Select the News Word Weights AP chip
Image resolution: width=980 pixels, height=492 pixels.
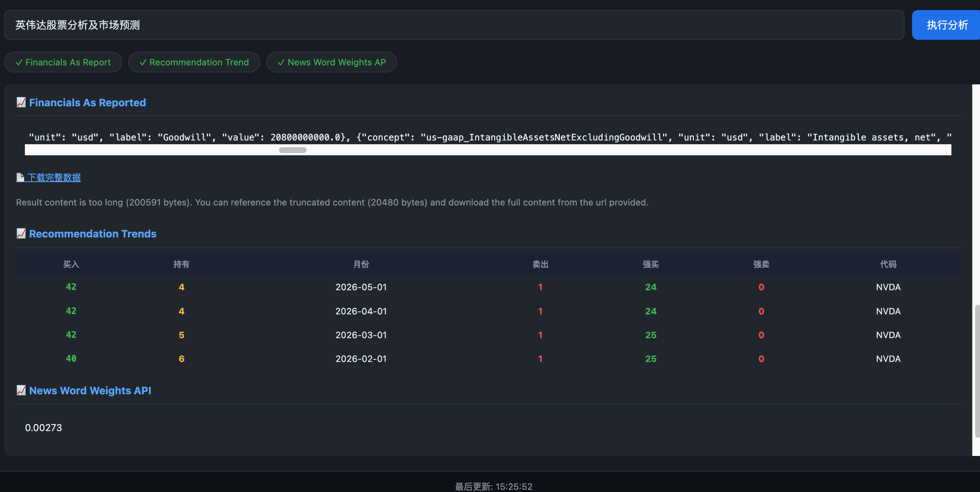pyautogui.click(x=331, y=62)
